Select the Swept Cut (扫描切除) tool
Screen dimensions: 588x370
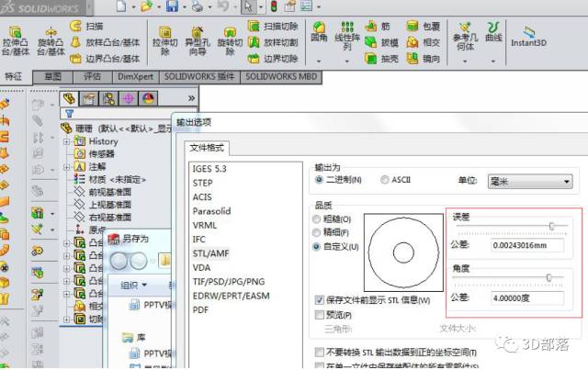[x=273, y=26]
